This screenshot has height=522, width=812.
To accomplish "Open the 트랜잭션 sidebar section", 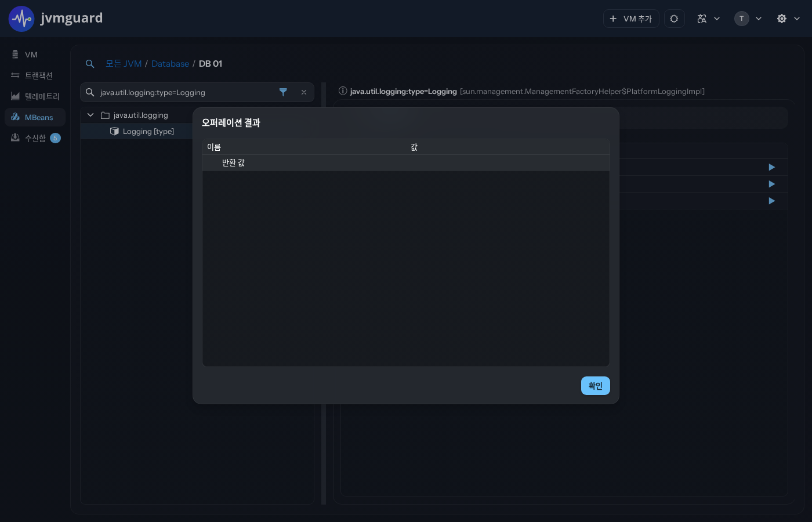I will click(x=35, y=75).
